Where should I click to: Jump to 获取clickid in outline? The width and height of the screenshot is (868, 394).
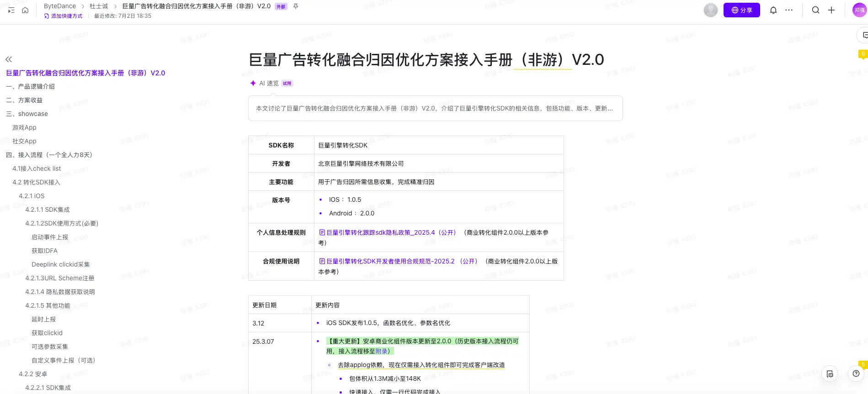tap(47, 333)
